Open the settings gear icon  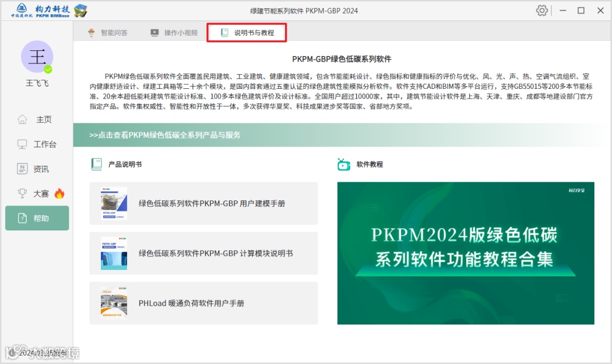pyautogui.click(x=542, y=11)
